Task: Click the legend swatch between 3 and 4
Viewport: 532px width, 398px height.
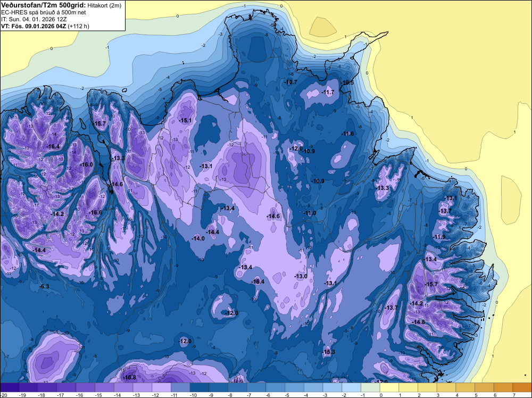Action: (446, 387)
